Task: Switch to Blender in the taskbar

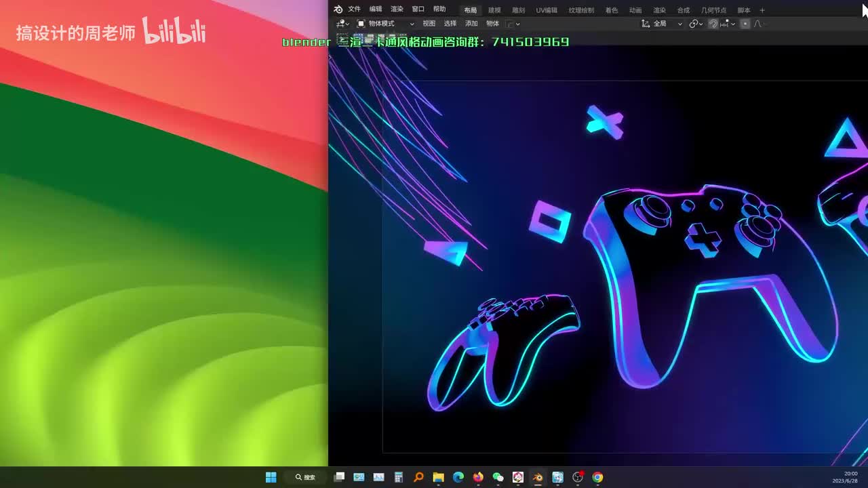Action: 538,477
